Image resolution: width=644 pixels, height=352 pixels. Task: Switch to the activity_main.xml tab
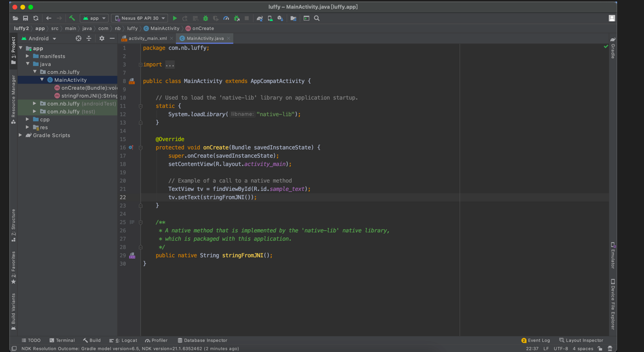pyautogui.click(x=147, y=38)
